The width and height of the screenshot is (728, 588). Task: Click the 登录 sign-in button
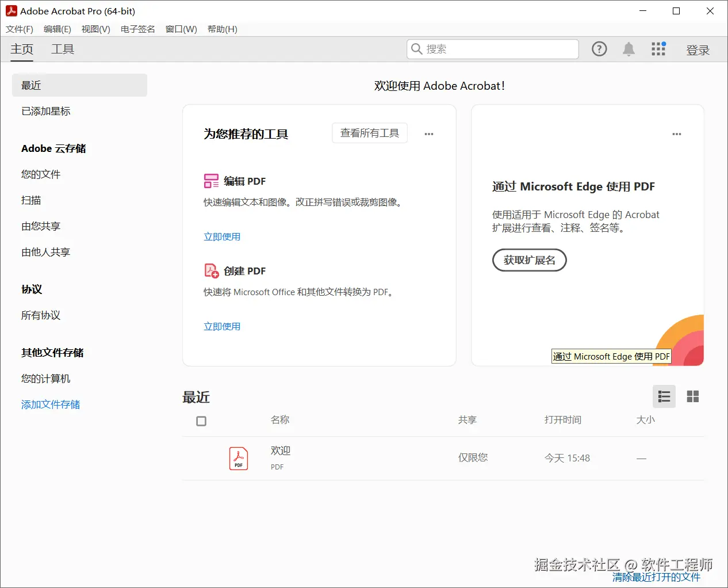[698, 50]
